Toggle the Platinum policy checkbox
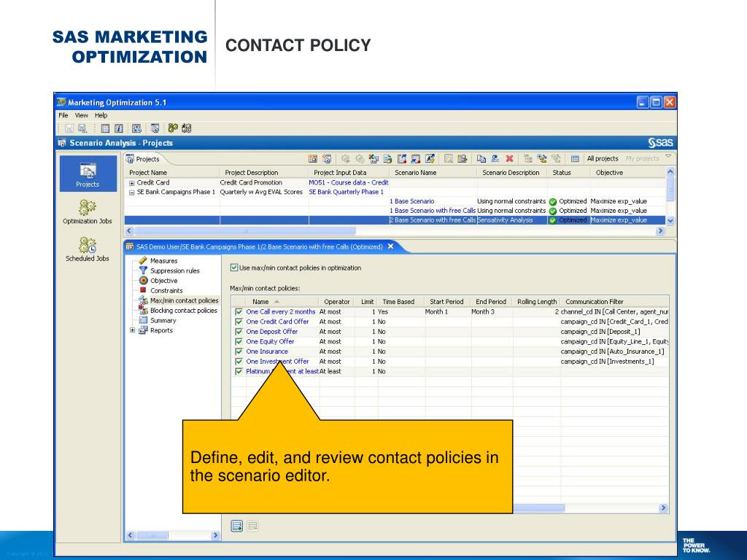The image size is (747, 560). tap(239, 371)
